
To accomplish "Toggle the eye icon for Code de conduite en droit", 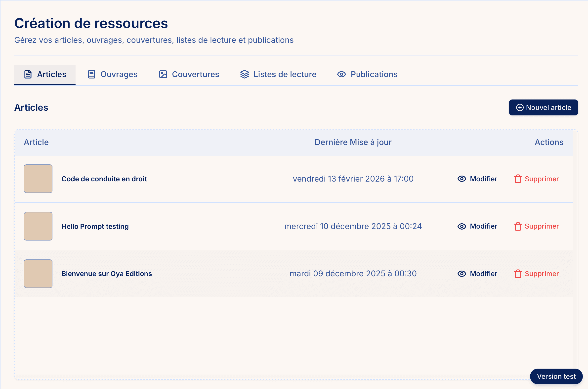I will tap(462, 179).
